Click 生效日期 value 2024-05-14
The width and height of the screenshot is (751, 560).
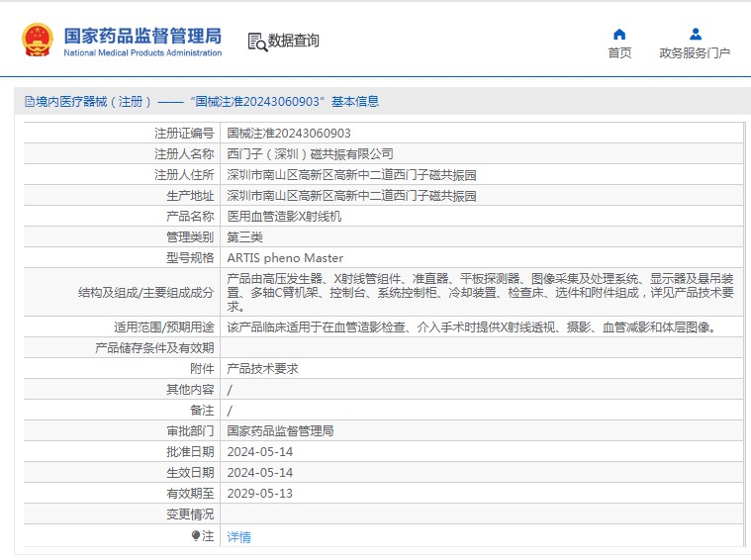click(x=260, y=472)
